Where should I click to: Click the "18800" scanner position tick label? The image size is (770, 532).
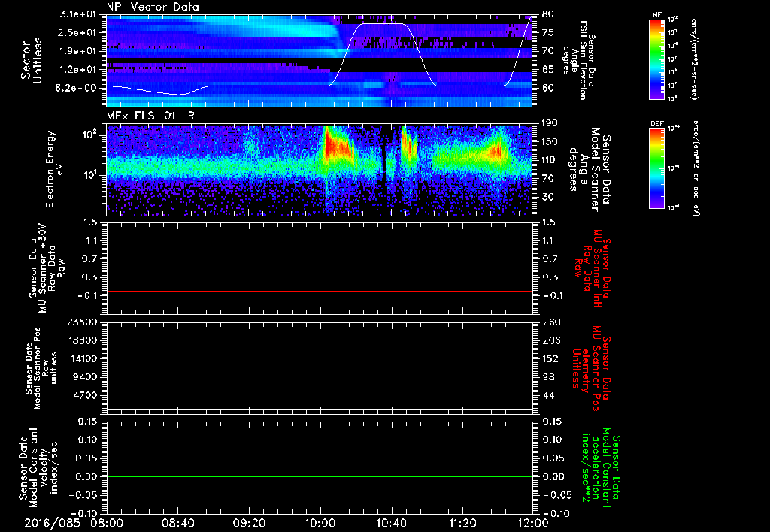82,340
